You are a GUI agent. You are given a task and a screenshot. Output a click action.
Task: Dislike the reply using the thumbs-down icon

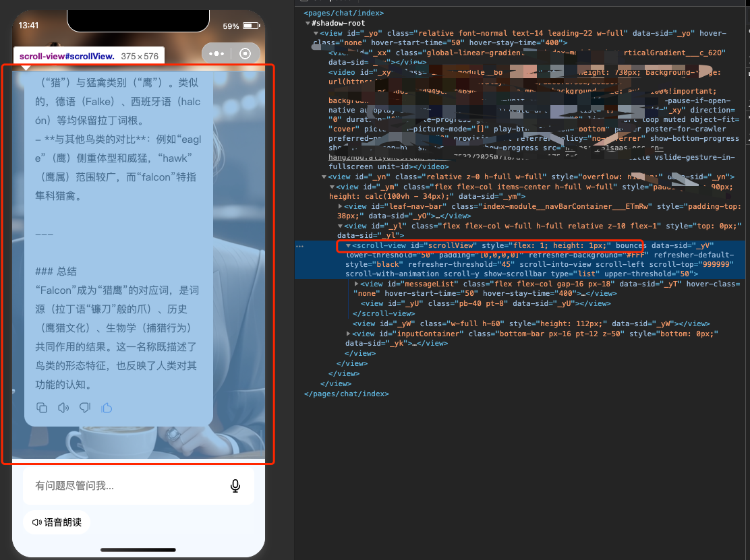(85, 408)
